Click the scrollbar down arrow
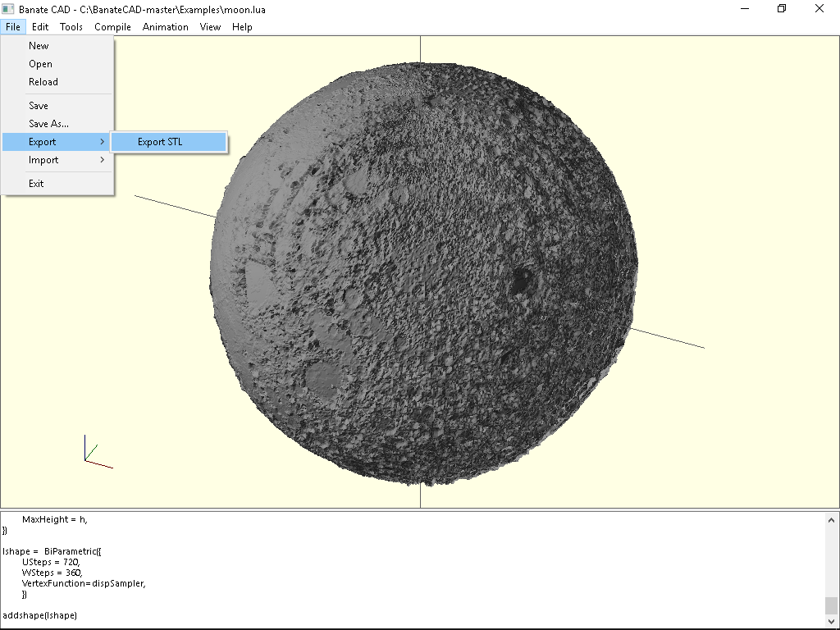The width and height of the screenshot is (840, 630). pyautogui.click(x=832, y=620)
